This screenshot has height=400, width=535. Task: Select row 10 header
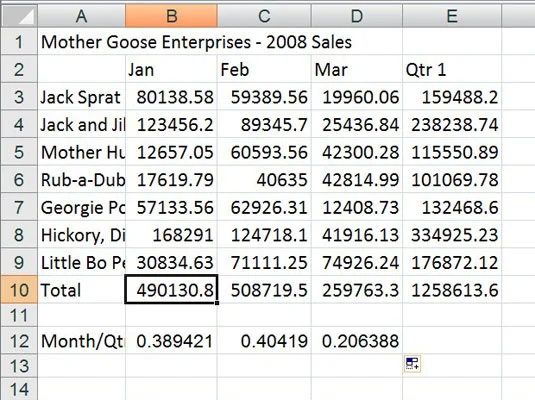tap(19, 290)
